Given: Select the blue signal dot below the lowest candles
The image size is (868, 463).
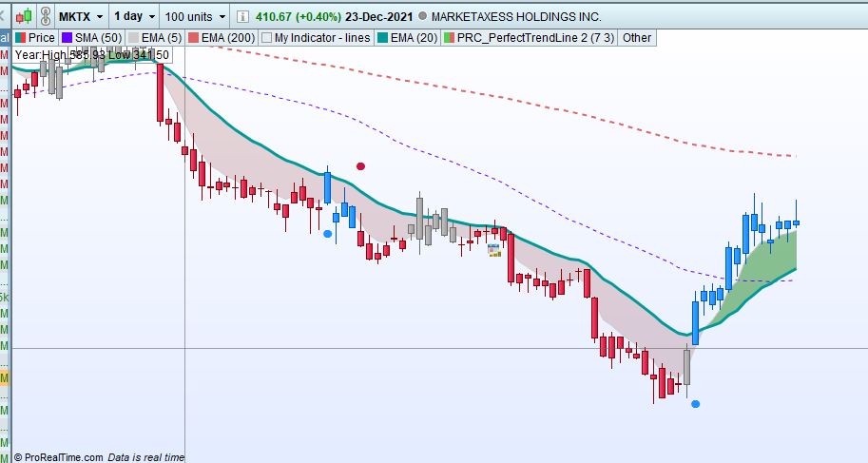Looking at the screenshot, I should pyautogui.click(x=696, y=404).
